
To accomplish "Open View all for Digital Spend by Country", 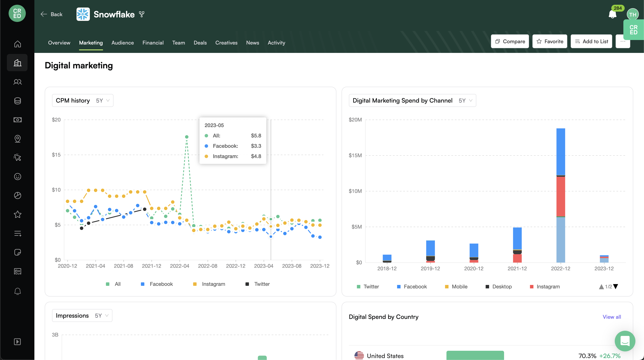I will (612, 317).
